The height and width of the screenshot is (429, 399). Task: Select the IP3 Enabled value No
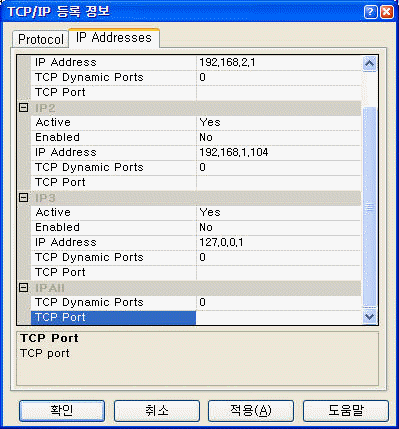(x=278, y=227)
